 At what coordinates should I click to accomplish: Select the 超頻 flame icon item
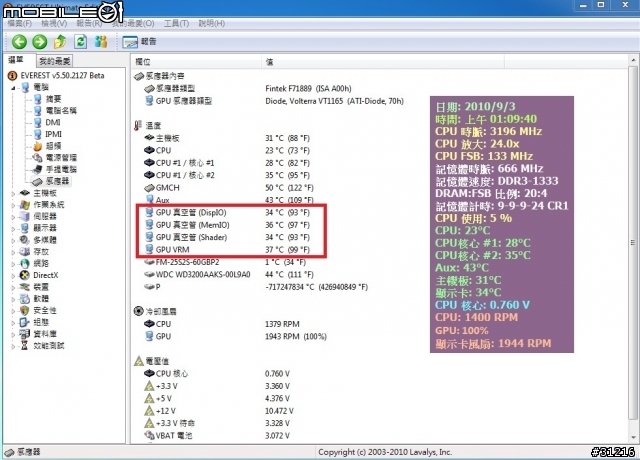38,146
